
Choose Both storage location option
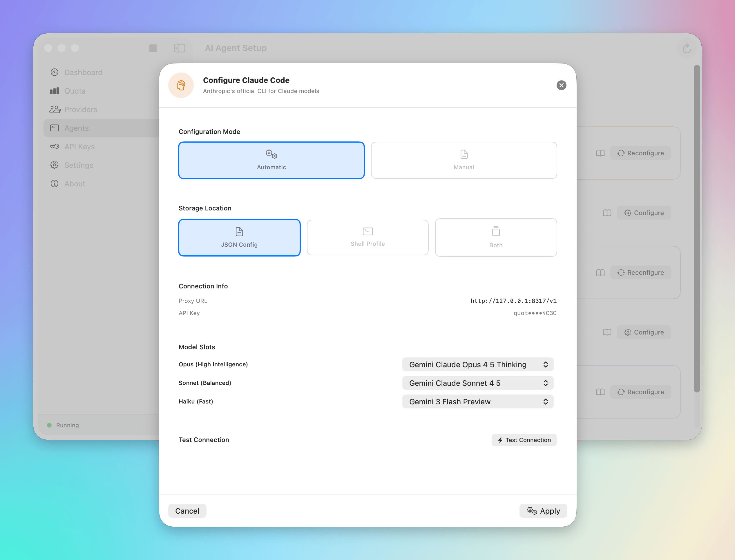coord(495,237)
